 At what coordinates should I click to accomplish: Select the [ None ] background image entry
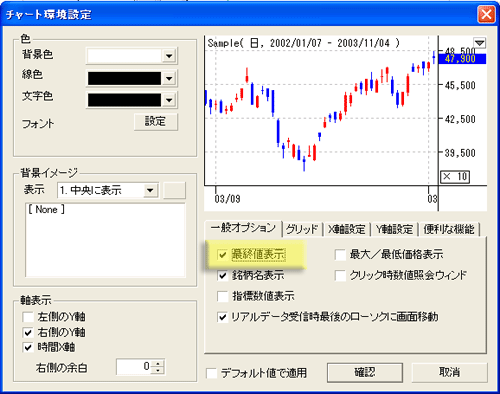(x=46, y=210)
